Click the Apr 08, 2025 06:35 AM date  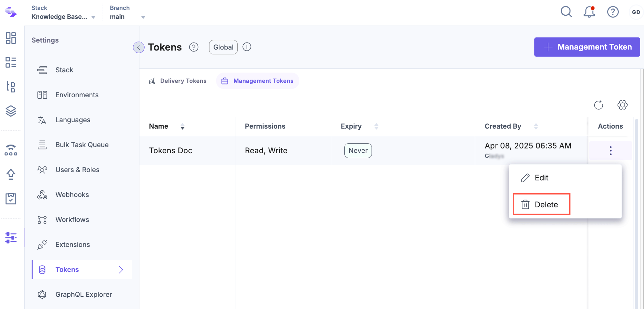click(528, 146)
